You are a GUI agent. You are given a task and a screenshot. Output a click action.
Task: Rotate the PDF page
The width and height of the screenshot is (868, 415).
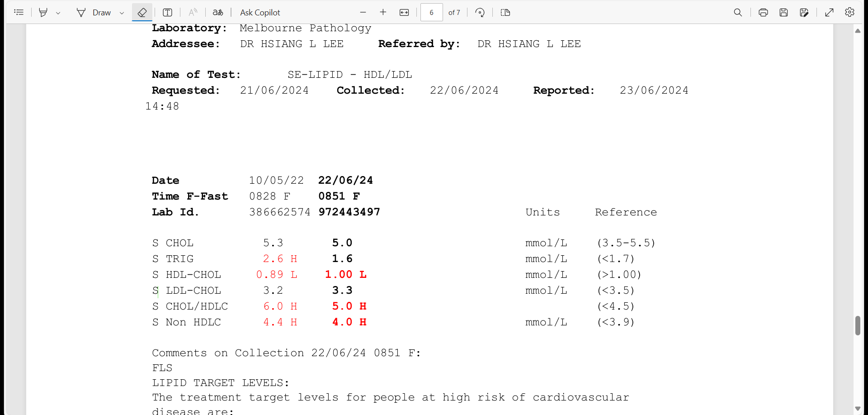[480, 12]
